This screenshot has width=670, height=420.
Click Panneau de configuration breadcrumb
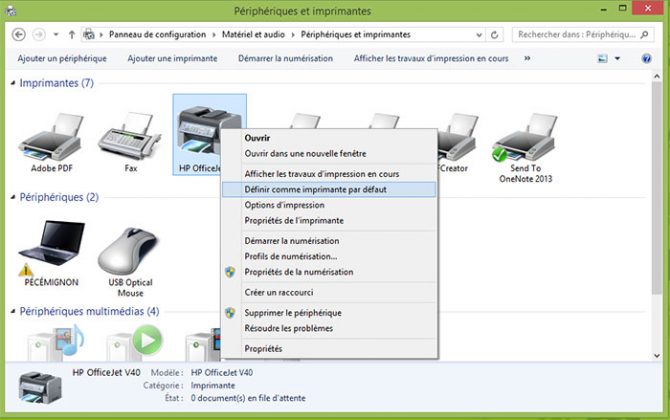157,35
